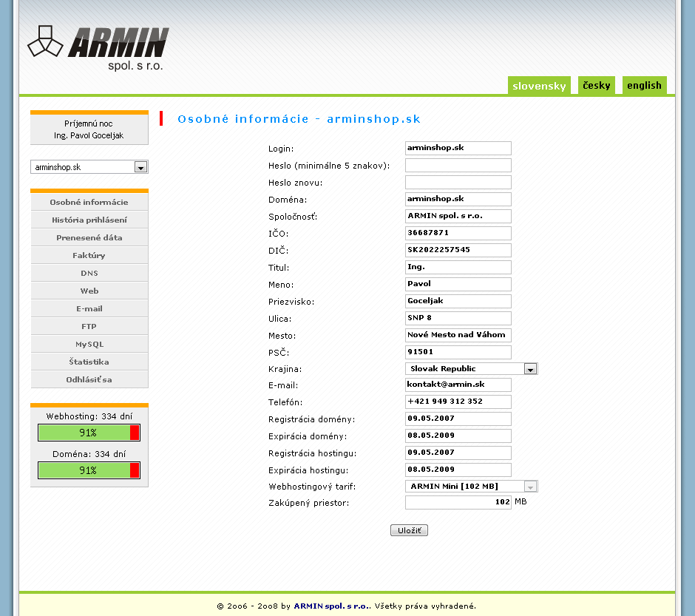Focus the PSČ input field

coord(458,352)
